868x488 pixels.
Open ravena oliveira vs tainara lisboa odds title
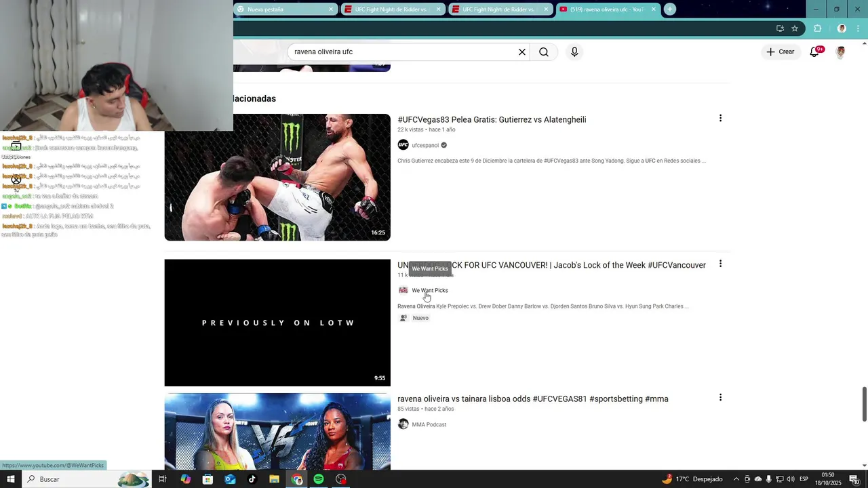[533, 399]
